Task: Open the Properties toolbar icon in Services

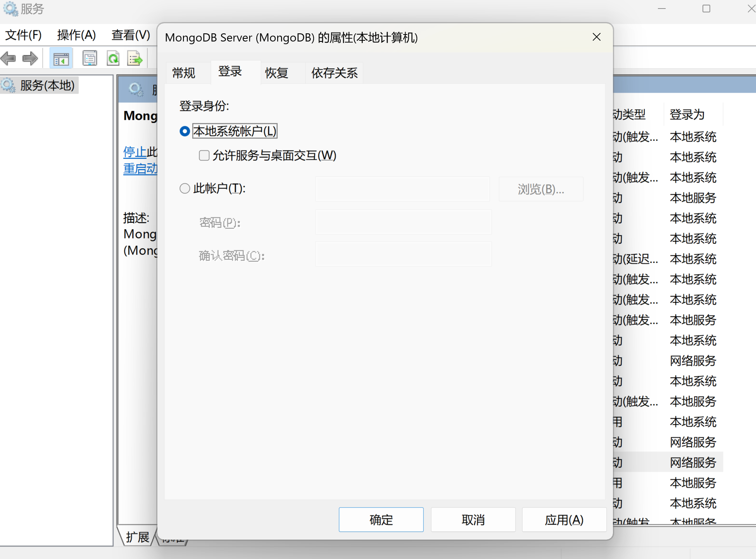Action: (90, 59)
